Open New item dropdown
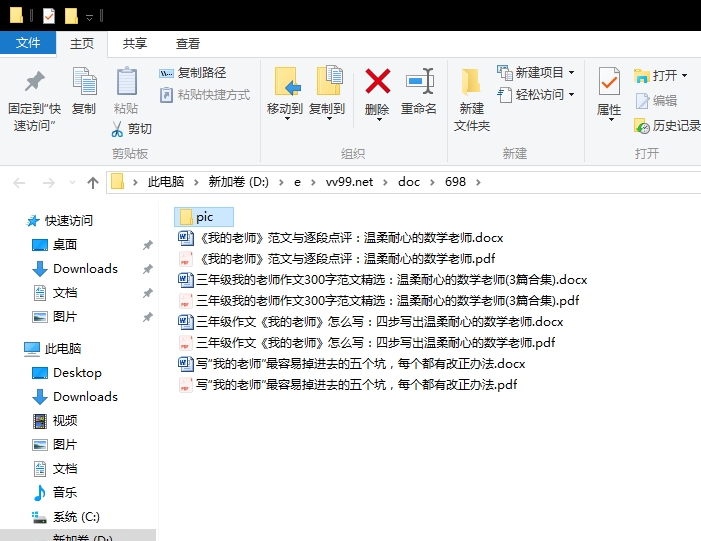The width and height of the screenshot is (701, 541). tap(536, 72)
